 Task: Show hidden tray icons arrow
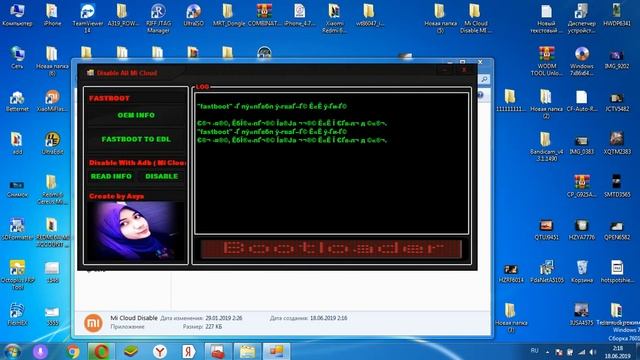(x=547, y=352)
